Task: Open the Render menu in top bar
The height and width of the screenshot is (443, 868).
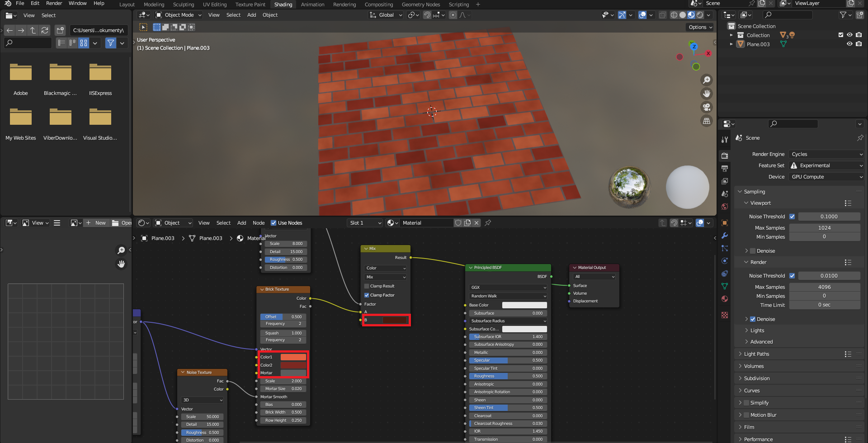Action: 54,3
